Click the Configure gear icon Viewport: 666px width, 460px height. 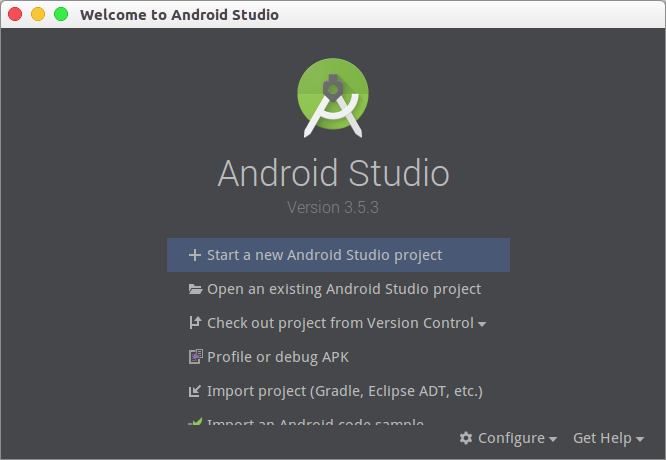pyautogui.click(x=466, y=438)
